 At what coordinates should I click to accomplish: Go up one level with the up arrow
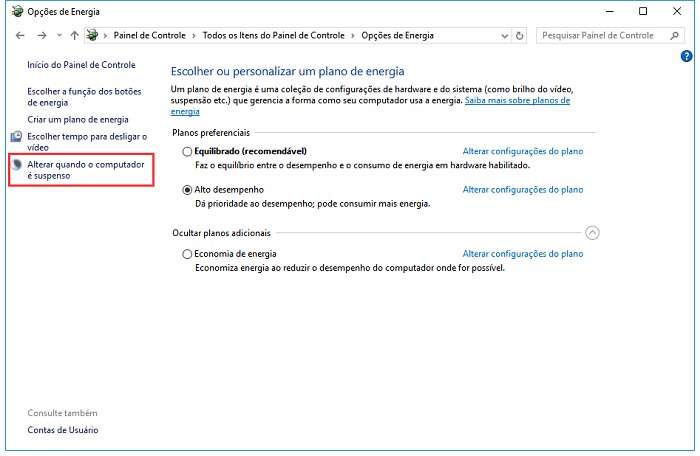click(75, 36)
